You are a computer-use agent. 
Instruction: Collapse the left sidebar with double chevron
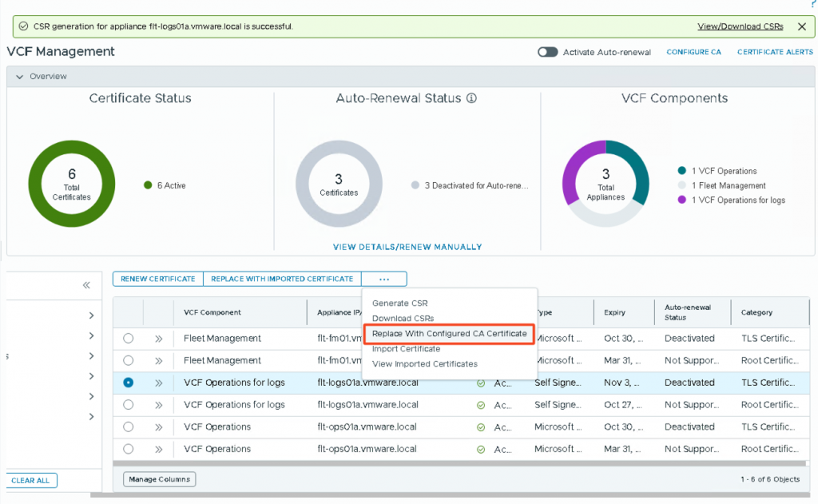point(86,285)
